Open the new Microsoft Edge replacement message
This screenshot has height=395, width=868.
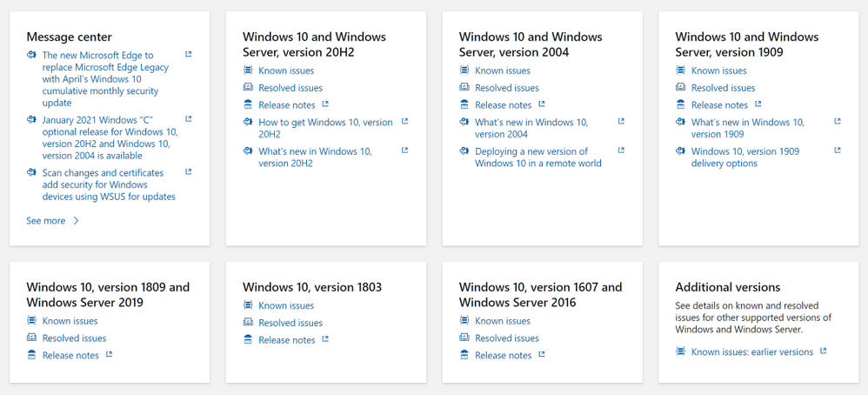point(106,79)
